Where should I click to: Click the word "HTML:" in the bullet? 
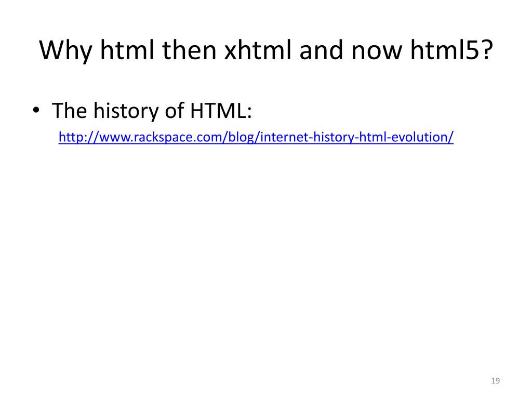click(221, 110)
